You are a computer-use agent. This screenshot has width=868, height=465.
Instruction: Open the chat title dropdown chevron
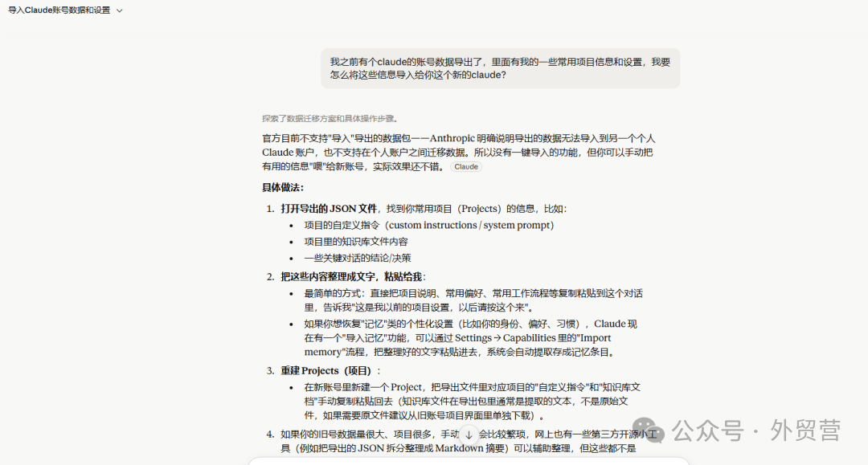[119, 10]
